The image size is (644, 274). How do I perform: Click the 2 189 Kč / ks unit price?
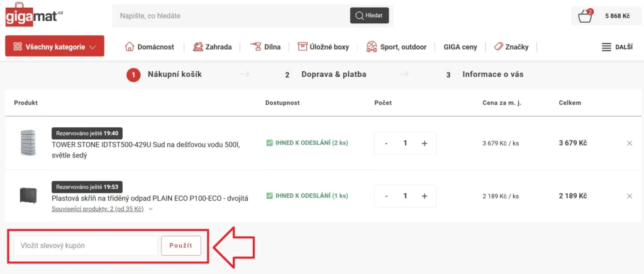pos(501,197)
